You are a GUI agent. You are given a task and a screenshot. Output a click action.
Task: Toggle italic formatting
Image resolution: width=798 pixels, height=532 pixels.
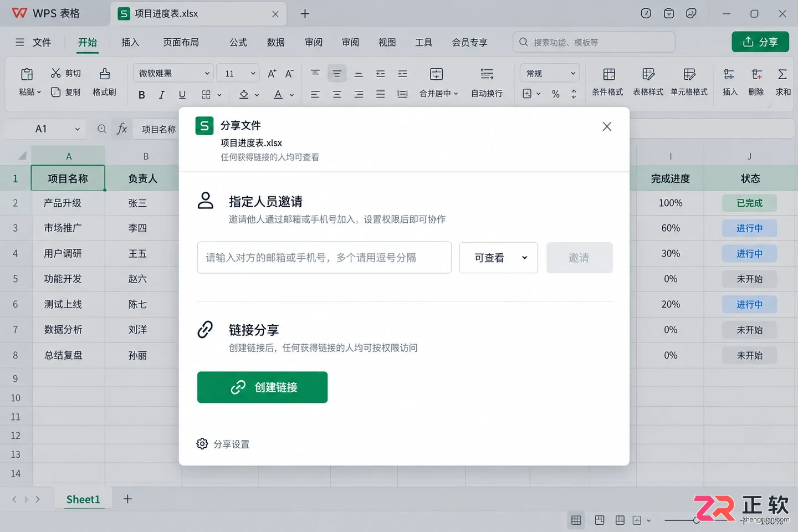pyautogui.click(x=162, y=95)
